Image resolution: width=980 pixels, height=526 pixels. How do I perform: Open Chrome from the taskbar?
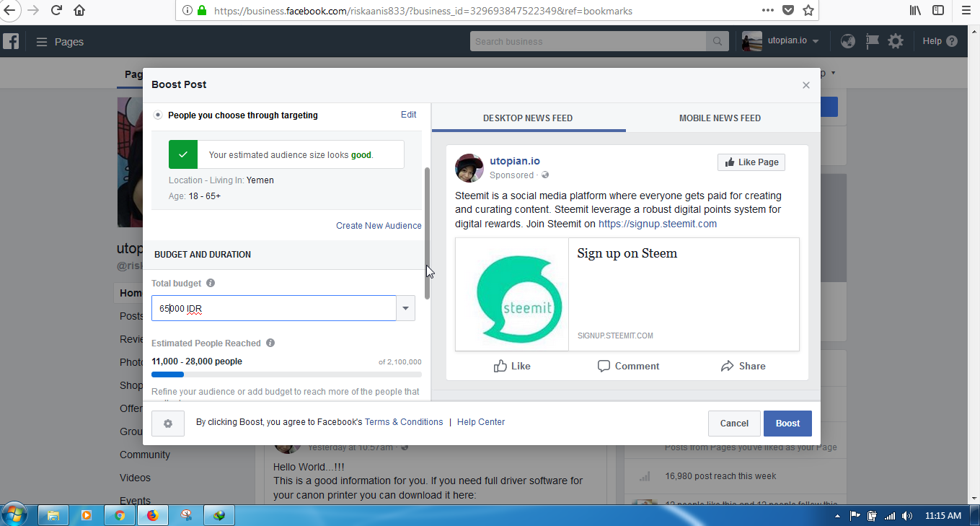point(120,515)
